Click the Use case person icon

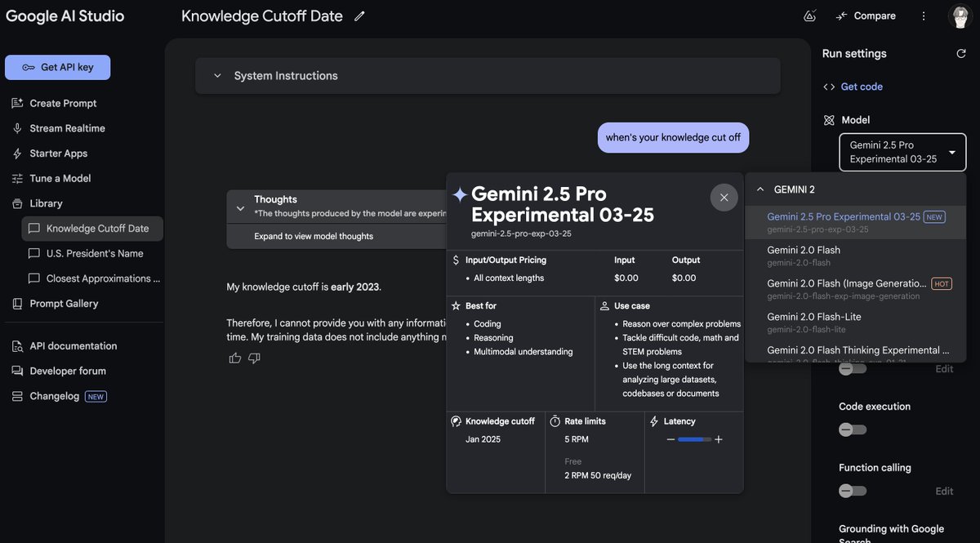click(604, 306)
